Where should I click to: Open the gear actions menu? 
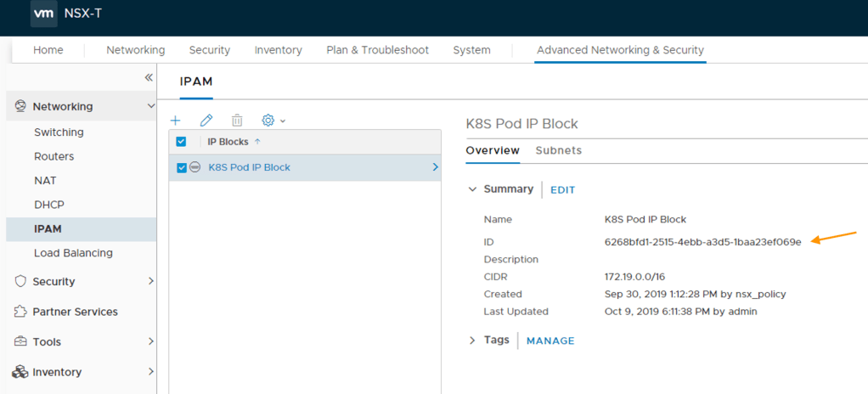point(273,121)
